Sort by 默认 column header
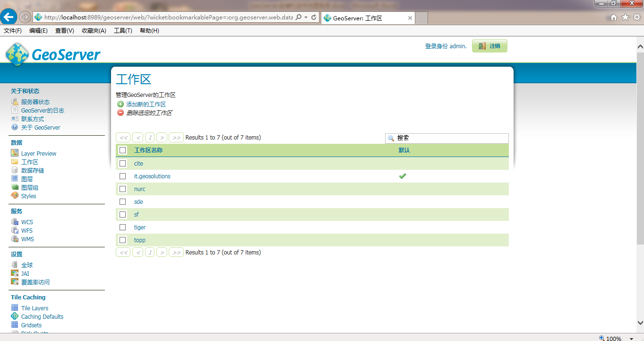The width and height of the screenshot is (644, 341). 404,150
